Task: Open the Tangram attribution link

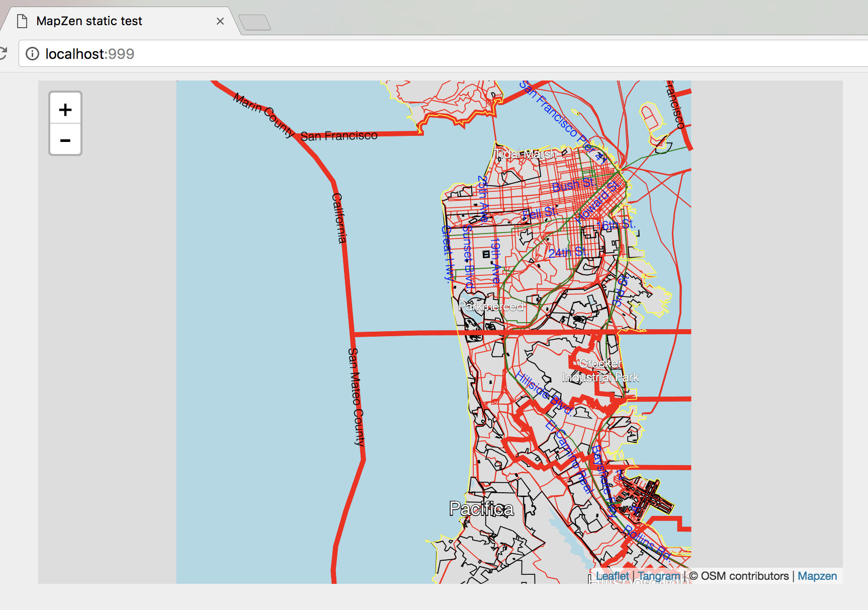Action: [659, 576]
